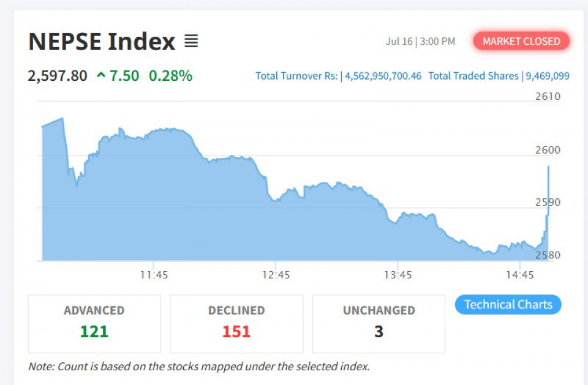Click the 2600 y-axis label
The image size is (588, 385).
coord(548,150)
